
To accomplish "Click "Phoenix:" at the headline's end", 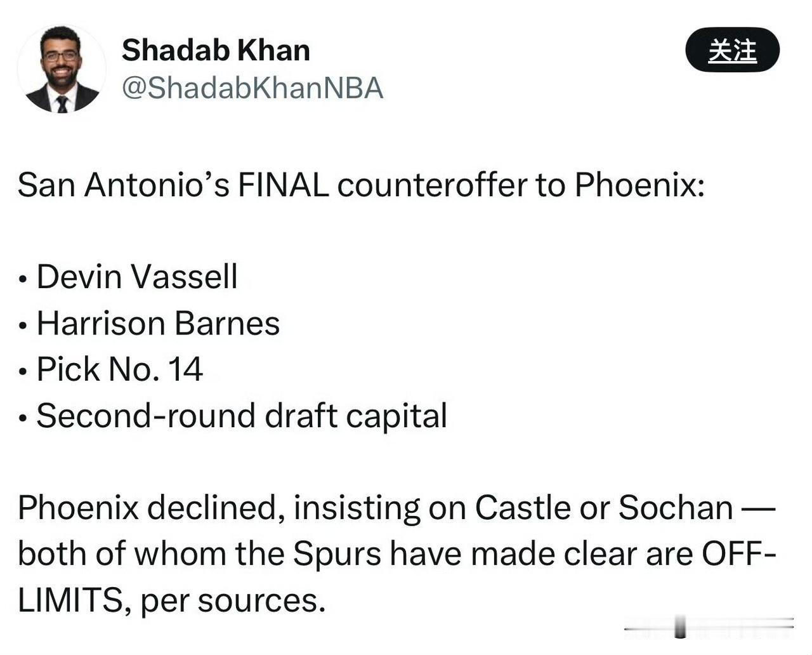I will click(639, 185).
